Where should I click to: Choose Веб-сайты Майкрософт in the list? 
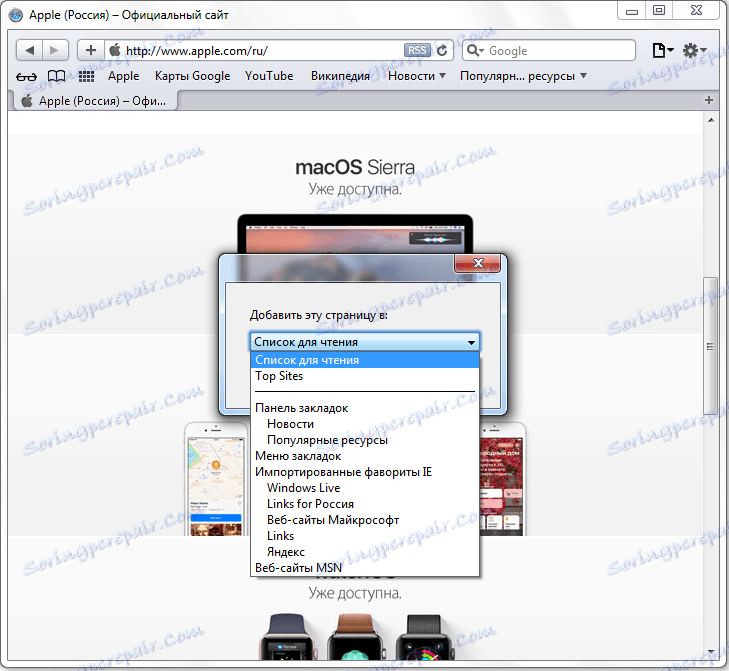tap(364, 520)
